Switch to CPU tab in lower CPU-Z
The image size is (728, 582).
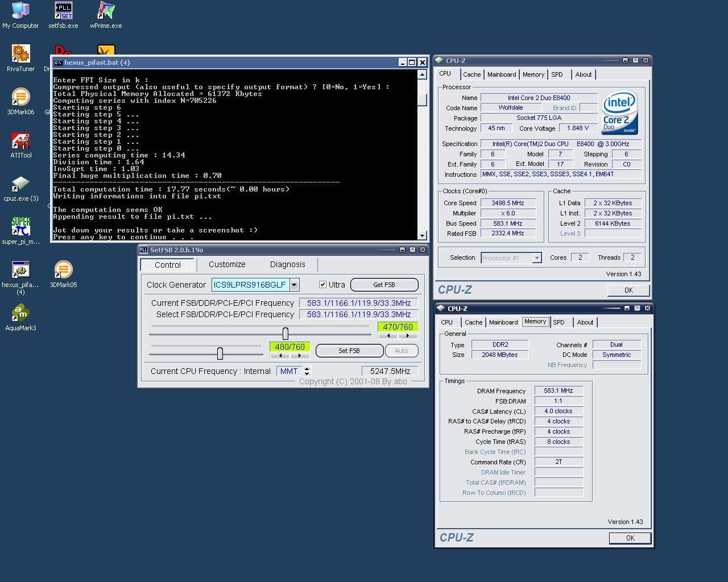pos(447,322)
